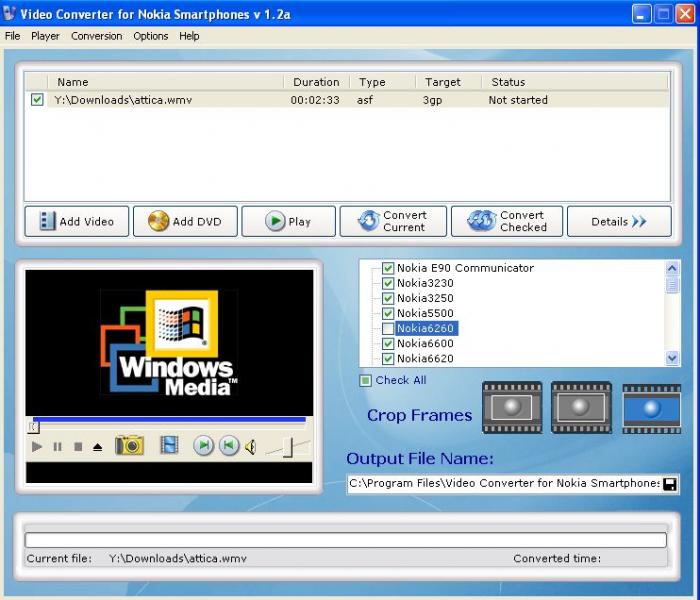Click the 00:02:33 duration cell
This screenshot has height=600, width=700.
coord(315,100)
